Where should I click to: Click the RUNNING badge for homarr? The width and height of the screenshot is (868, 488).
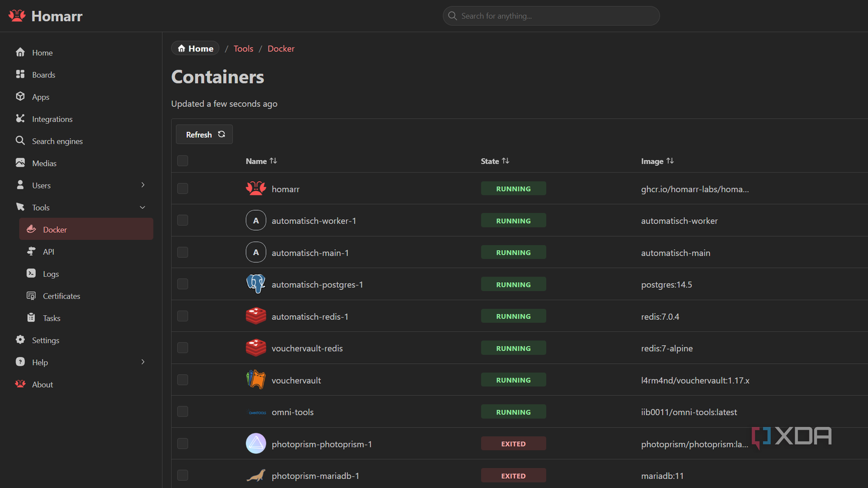[513, 188]
